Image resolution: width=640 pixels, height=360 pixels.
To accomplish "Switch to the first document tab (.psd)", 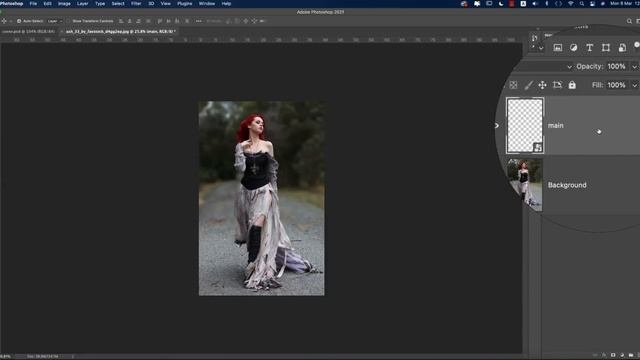I will coord(28,31).
